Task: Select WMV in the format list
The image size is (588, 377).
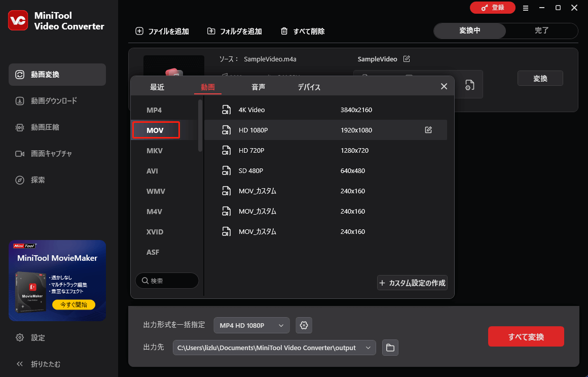Action: 156,191
